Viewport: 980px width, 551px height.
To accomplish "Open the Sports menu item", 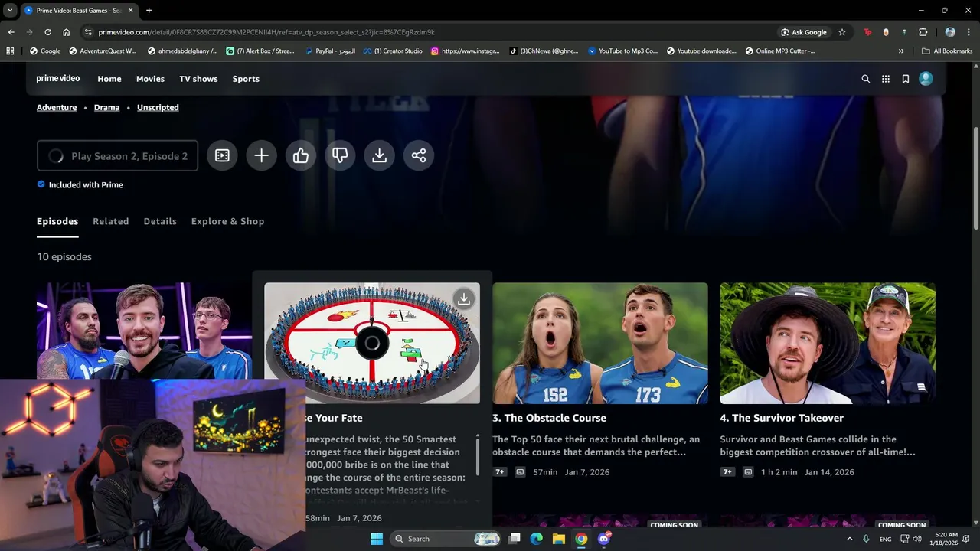I will tap(246, 79).
